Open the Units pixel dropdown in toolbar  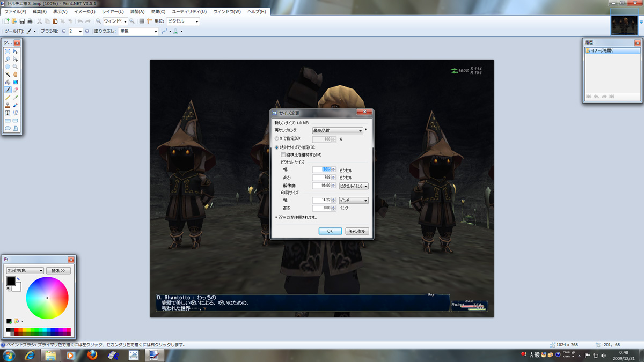pyautogui.click(x=183, y=21)
